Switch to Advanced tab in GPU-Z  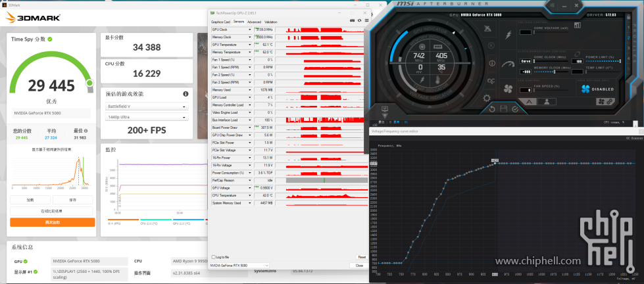[254, 22]
